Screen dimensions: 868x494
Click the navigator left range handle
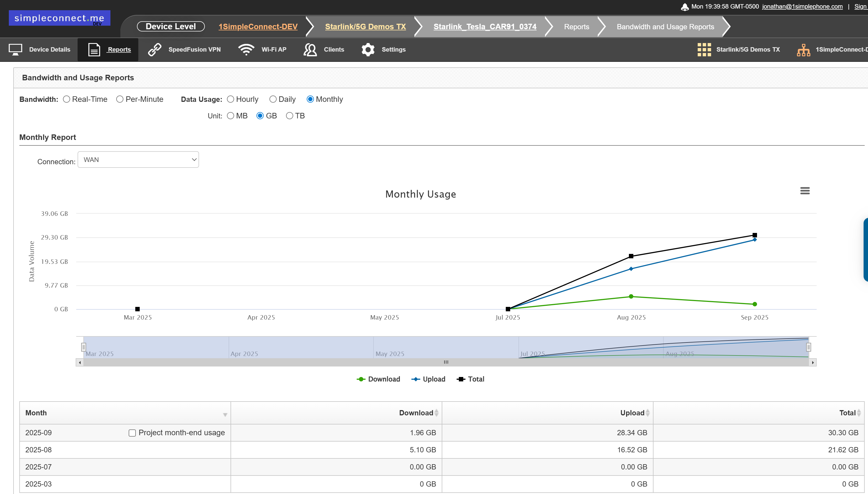(83, 347)
